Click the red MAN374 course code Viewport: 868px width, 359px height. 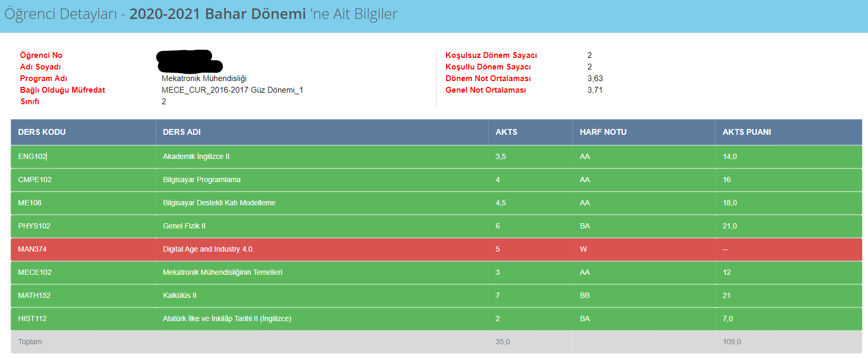tap(32, 249)
